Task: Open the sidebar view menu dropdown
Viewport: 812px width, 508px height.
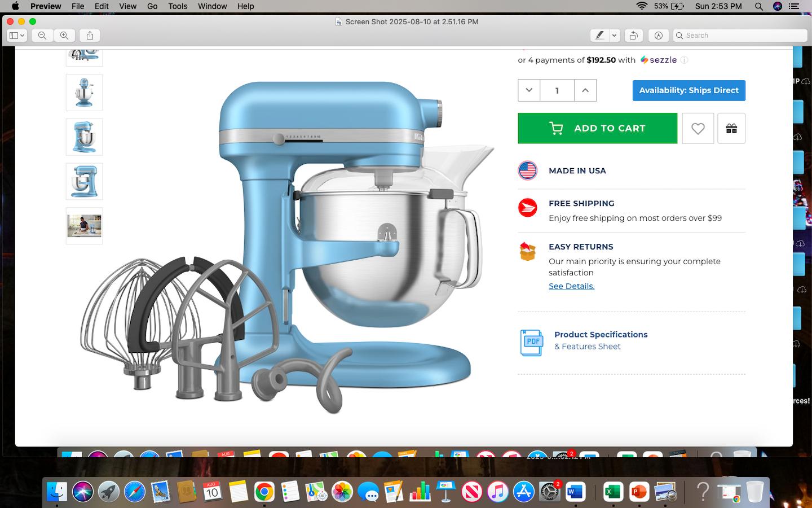Action: pyautogui.click(x=17, y=36)
